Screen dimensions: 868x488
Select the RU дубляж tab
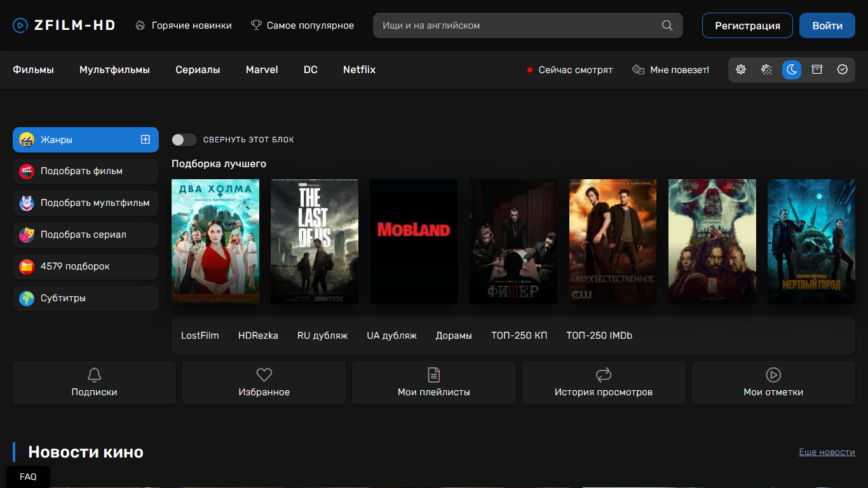[x=323, y=335]
